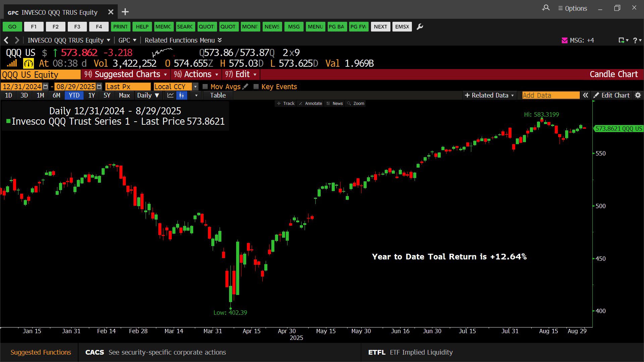Collapse panel with double left chevron

(x=585, y=96)
